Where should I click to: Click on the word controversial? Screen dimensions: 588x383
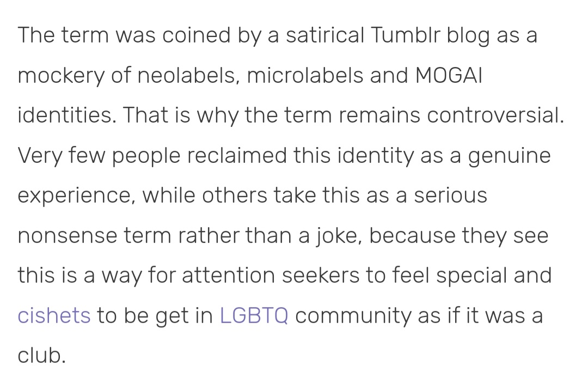[x=495, y=115]
